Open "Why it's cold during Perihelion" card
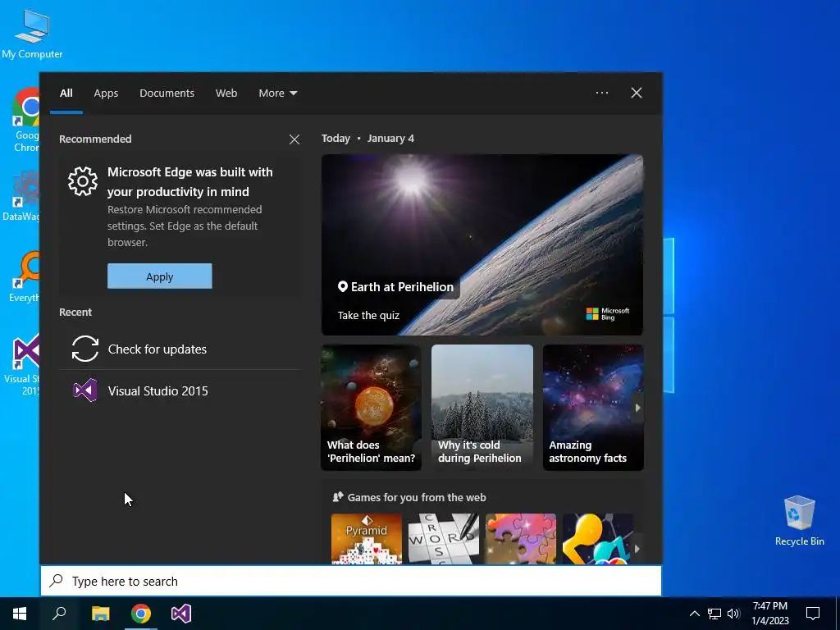This screenshot has height=630, width=840. point(482,408)
